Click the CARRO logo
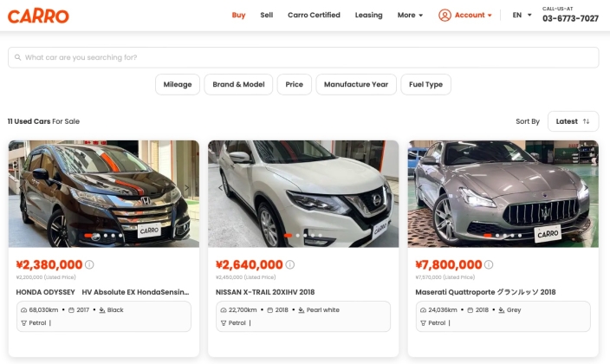 coord(38,16)
